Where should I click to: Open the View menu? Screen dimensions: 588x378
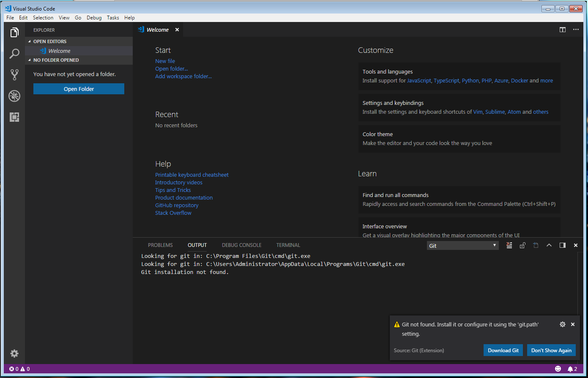(x=64, y=18)
